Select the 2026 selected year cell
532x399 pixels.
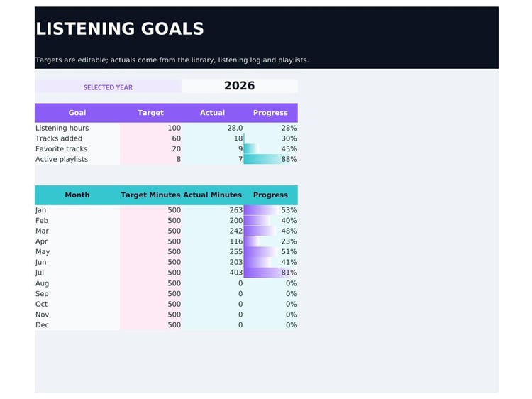pyautogui.click(x=240, y=86)
